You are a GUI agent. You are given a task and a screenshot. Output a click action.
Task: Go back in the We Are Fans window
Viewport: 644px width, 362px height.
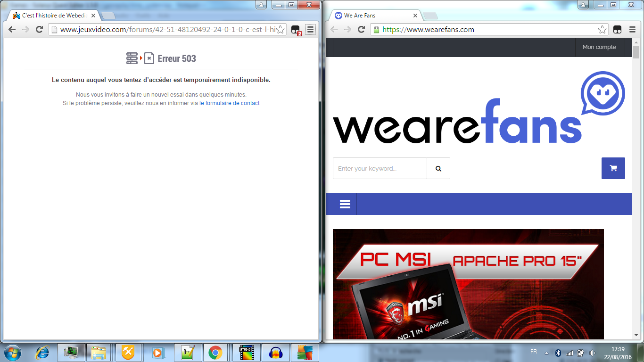tap(334, 29)
